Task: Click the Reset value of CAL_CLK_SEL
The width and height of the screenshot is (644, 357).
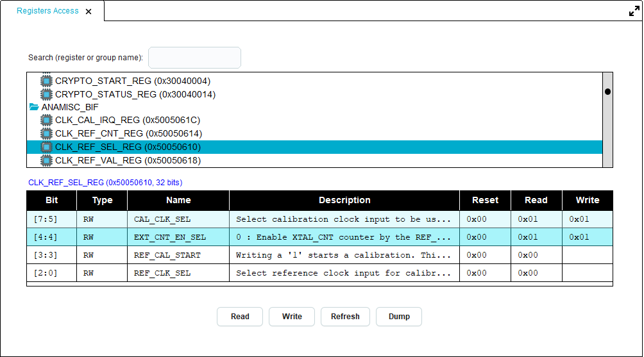Action: pyautogui.click(x=477, y=220)
